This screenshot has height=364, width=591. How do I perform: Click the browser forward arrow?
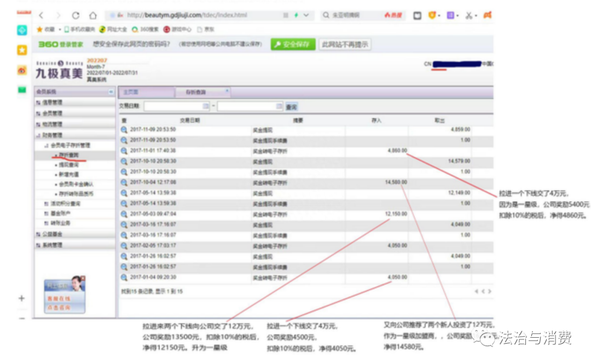[57, 15]
